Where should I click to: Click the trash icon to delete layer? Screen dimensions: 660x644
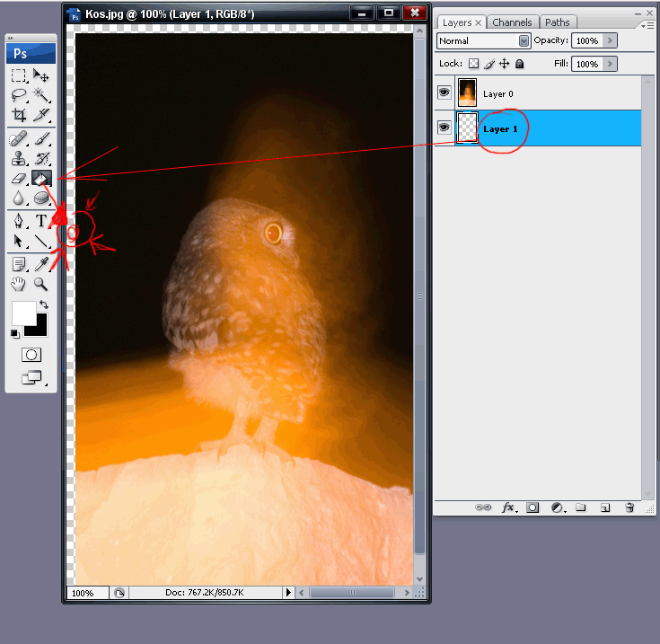(x=629, y=507)
